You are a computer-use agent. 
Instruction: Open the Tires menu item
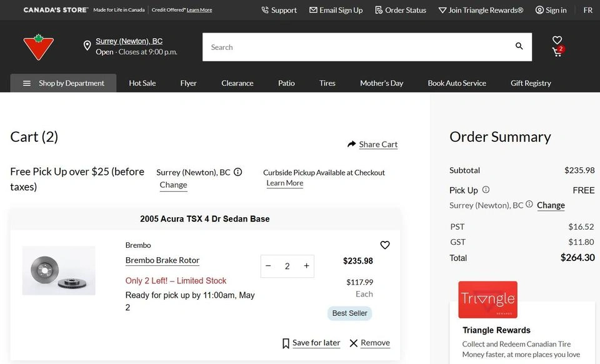click(327, 83)
